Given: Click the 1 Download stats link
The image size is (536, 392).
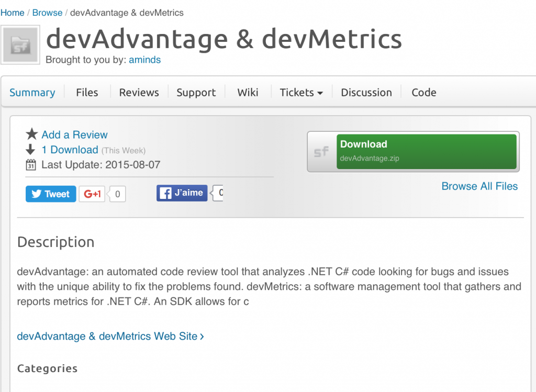Looking at the screenshot, I should point(70,150).
